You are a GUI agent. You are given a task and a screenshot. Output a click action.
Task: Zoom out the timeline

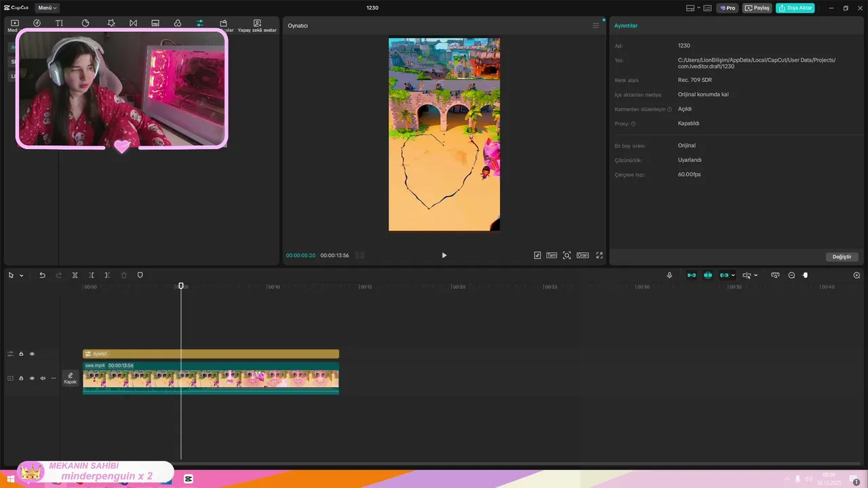click(791, 275)
